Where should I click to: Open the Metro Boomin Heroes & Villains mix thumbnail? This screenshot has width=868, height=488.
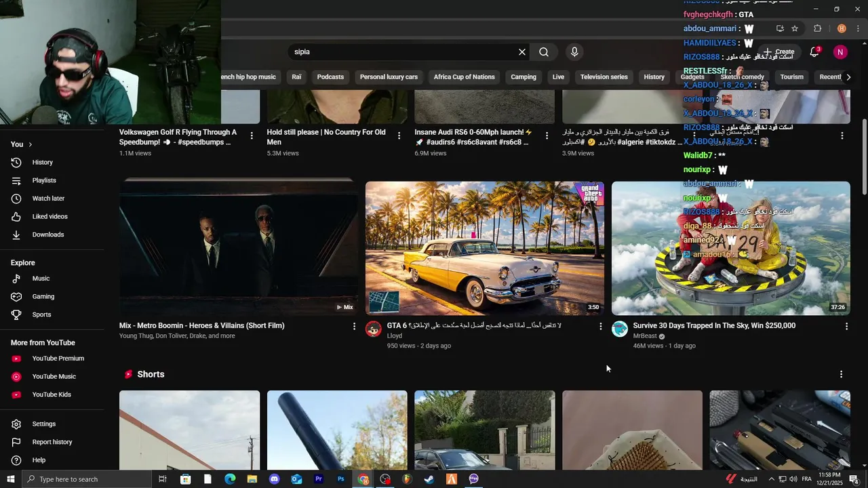[239, 248]
